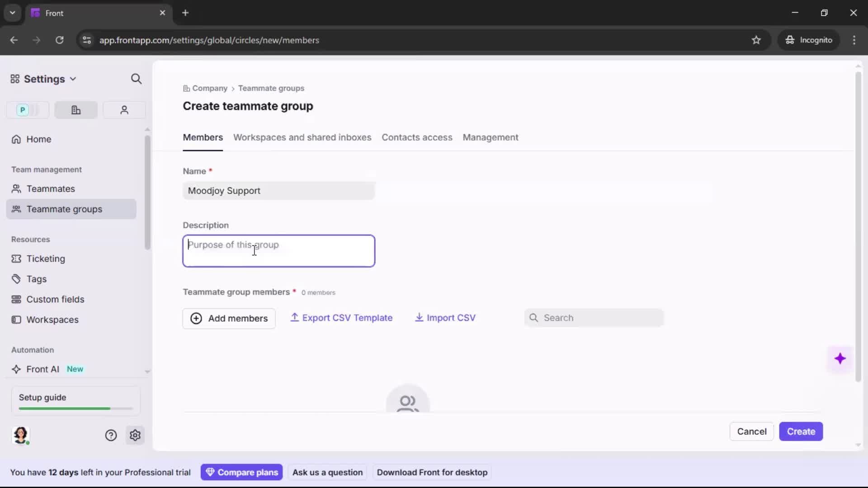The height and width of the screenshot is (488, 868).
Task: Click the user avatar with online status
Action: click(x=21, y=436)
